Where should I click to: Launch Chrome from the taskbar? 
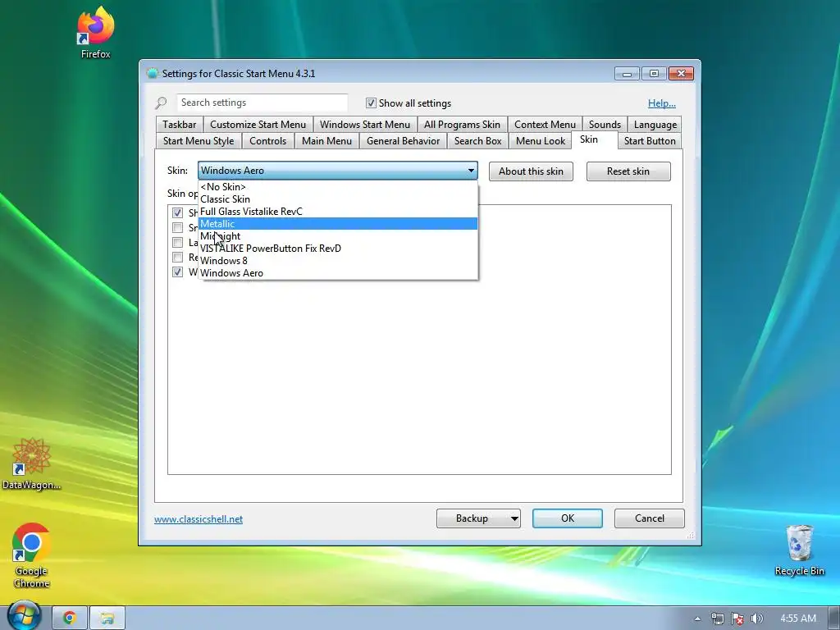69,618
